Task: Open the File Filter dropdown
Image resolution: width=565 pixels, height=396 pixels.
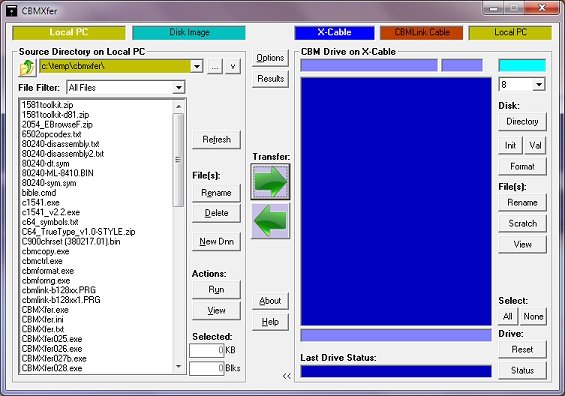Action: [179, 88]
